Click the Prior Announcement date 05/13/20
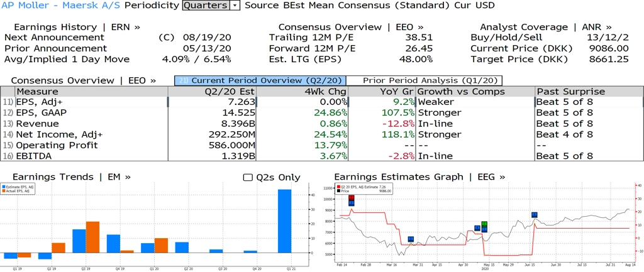The image size is (644, 272). point(207,48)
